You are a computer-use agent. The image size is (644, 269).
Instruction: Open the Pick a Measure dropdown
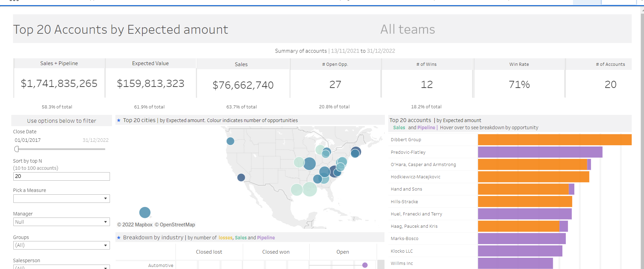(x=61, y=198)
